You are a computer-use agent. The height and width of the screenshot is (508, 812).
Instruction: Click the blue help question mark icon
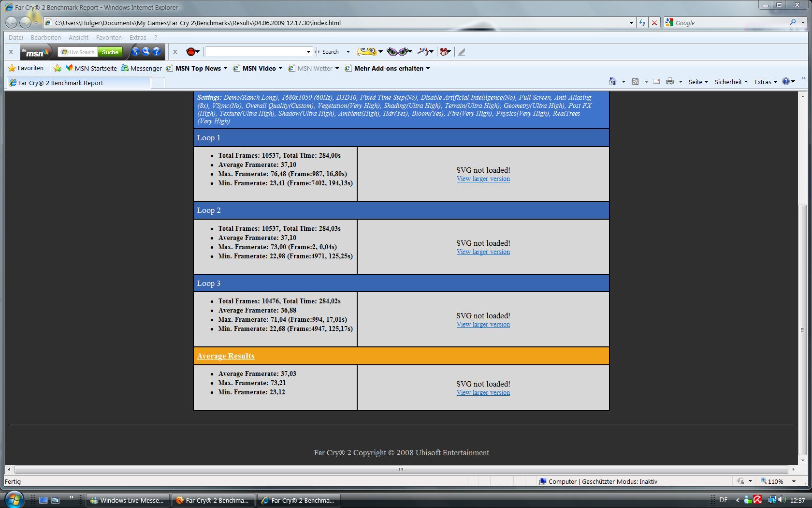click(x=786, y=82)
